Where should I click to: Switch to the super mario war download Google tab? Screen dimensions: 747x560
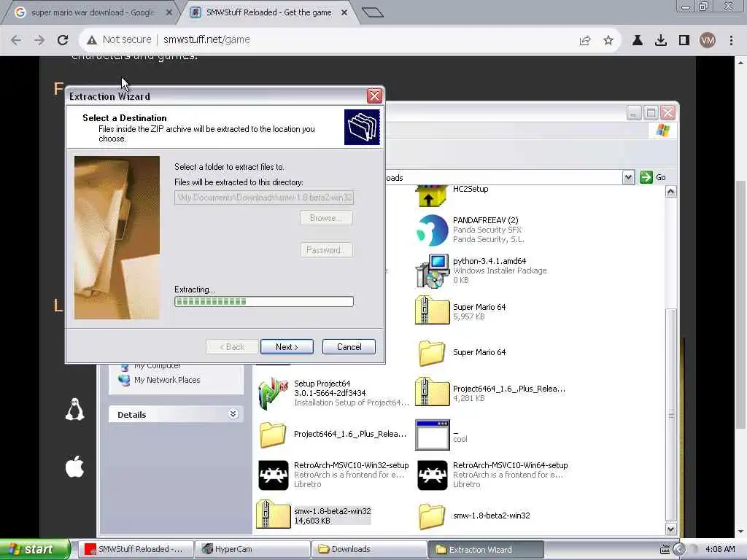[92, 13]
